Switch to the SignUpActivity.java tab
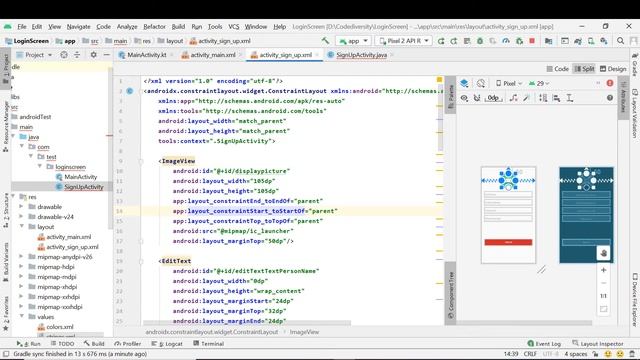Image resolution: width=640 pixels, height=360 pixels. point(361,55)
